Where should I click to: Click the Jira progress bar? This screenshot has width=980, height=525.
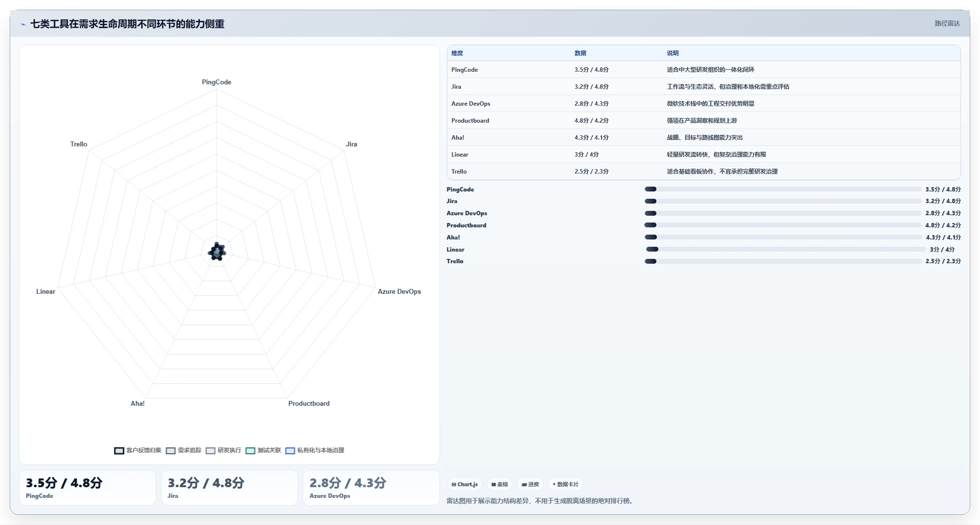point(783,201)
